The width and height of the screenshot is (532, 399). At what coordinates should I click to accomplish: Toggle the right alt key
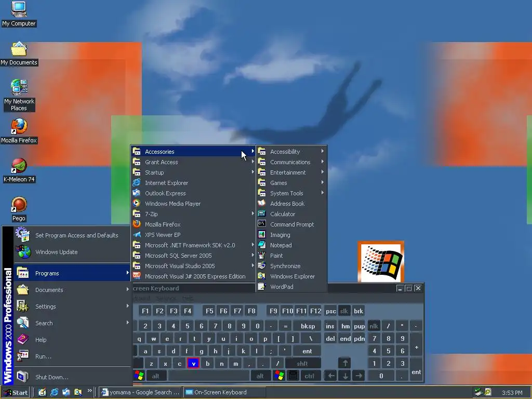coord(260,376)
